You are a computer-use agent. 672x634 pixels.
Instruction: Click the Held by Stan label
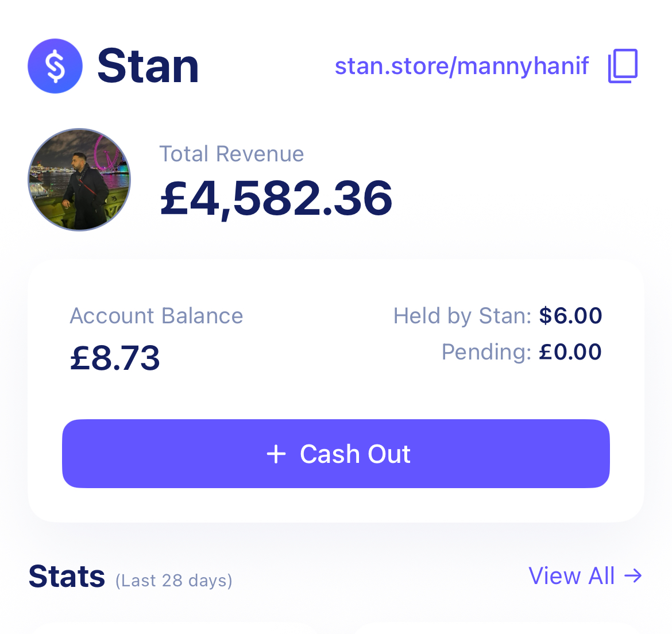pos(462,316)
